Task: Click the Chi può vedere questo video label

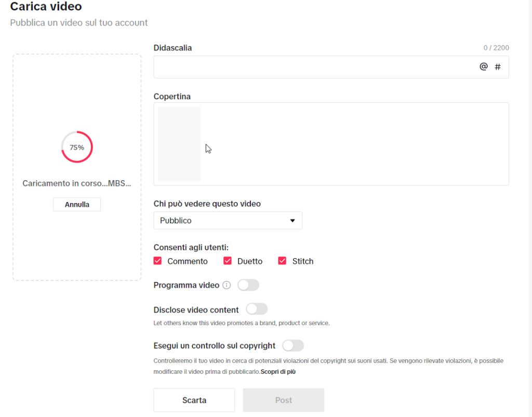Action: click(x=207, y=204)
